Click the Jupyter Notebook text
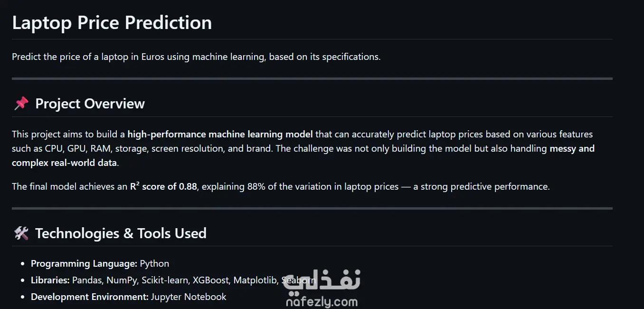The width and height of the screenshot is (644, 309). [x=189, y=297]
